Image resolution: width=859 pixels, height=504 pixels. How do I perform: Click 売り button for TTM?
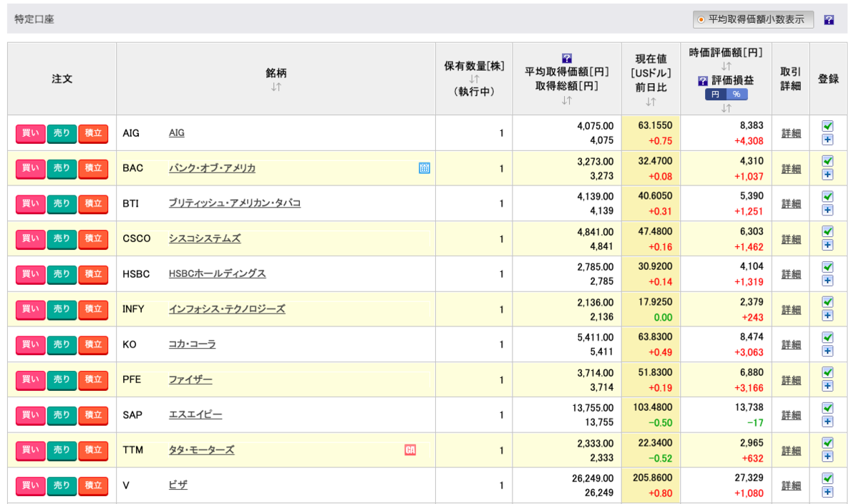coord(62,450)
